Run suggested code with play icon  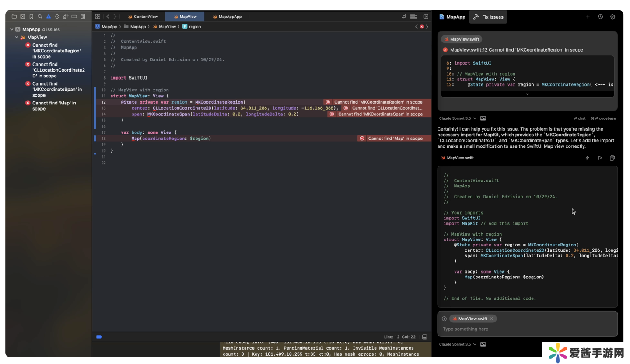pos(600,158)
